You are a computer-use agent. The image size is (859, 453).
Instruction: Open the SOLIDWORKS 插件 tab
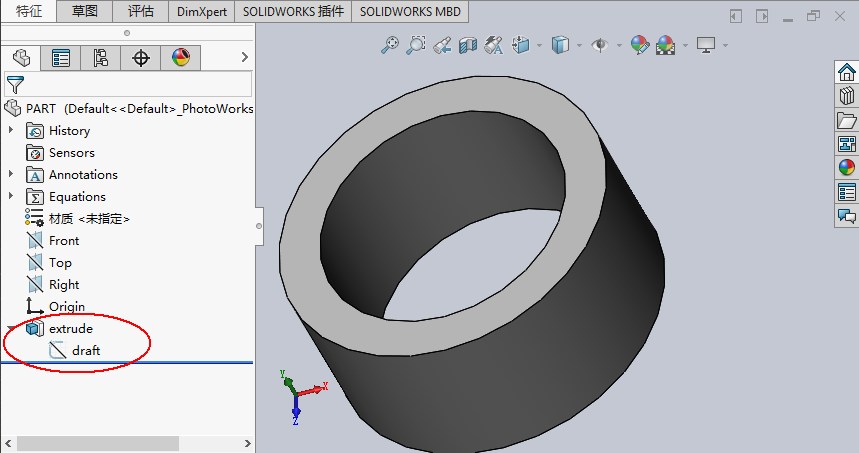(x=293, y=11)
